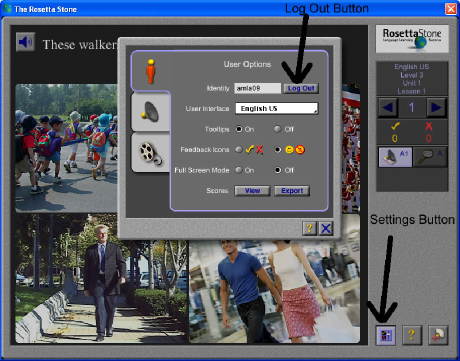The image size is (460, 361).
Task: Enable Full Screen Mode
Action: (239, 170)
